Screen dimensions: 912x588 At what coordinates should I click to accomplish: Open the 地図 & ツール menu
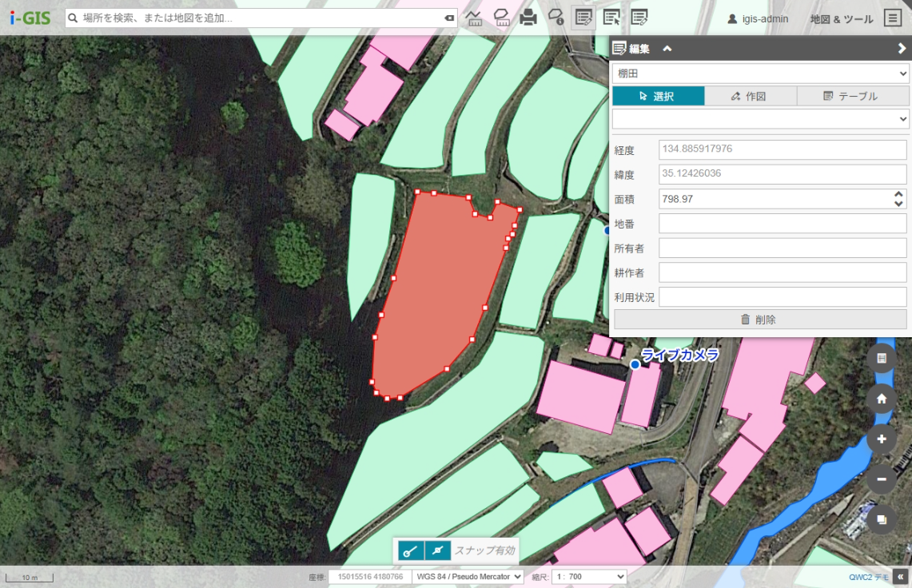click(842, 18)
